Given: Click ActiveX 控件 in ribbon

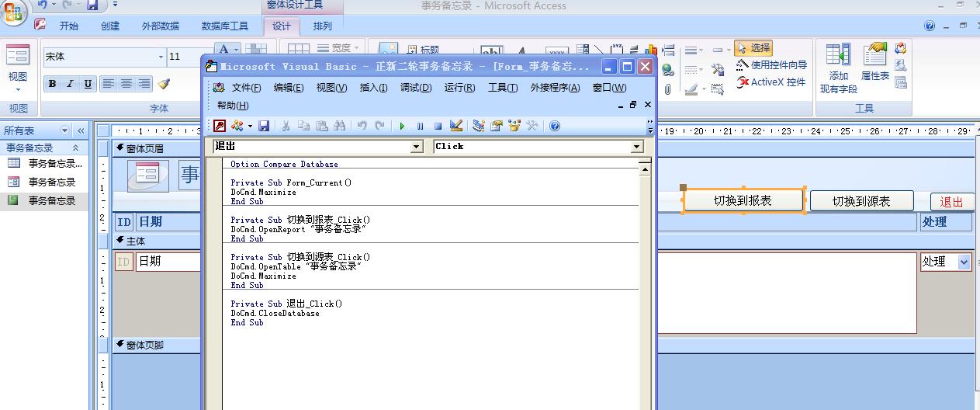Looking at the screenshot, I should pos(771,82).
